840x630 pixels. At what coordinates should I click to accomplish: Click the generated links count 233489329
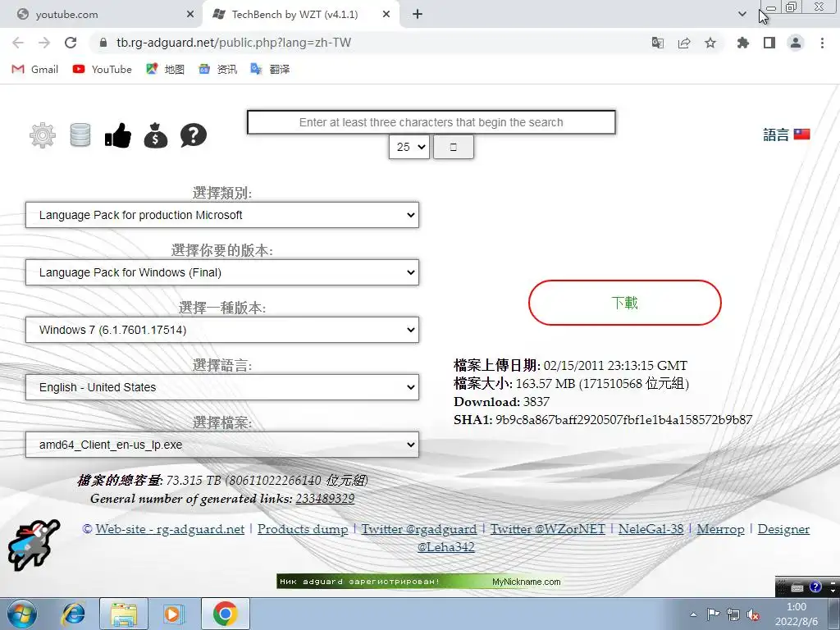coord(325,499)
